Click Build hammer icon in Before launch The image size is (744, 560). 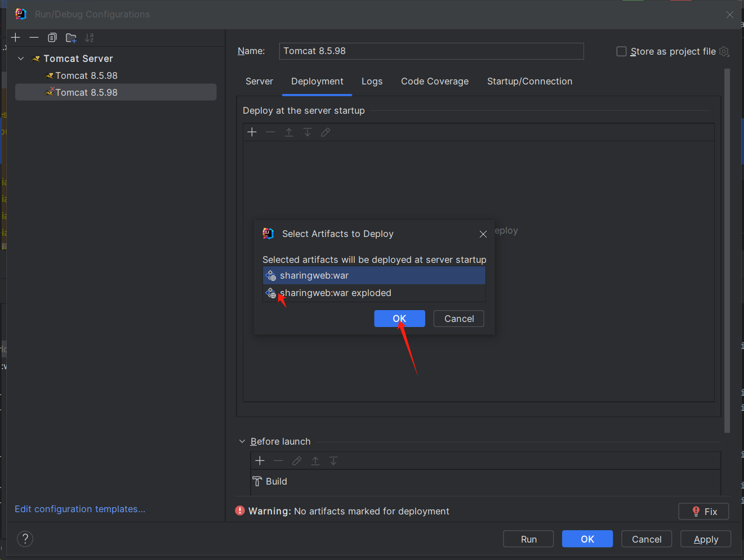point(257,481)
